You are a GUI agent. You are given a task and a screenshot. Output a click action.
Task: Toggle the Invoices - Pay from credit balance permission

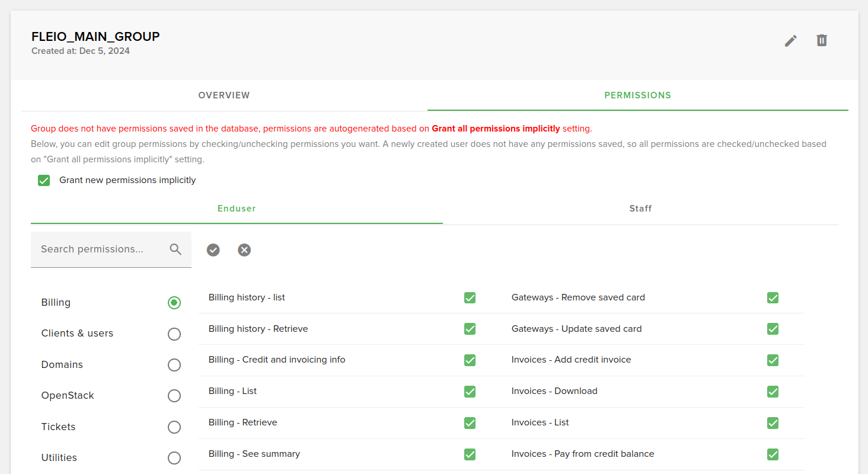point(773,454)
